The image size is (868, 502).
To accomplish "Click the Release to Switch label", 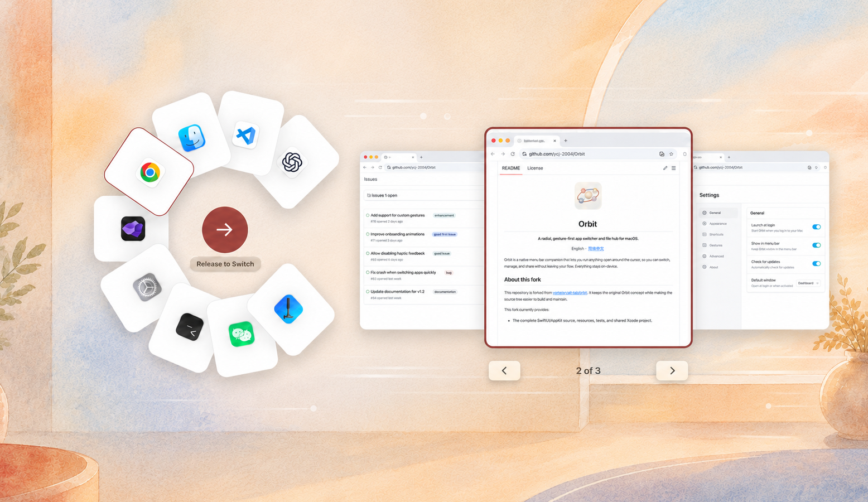I will (x=225, y=264).
